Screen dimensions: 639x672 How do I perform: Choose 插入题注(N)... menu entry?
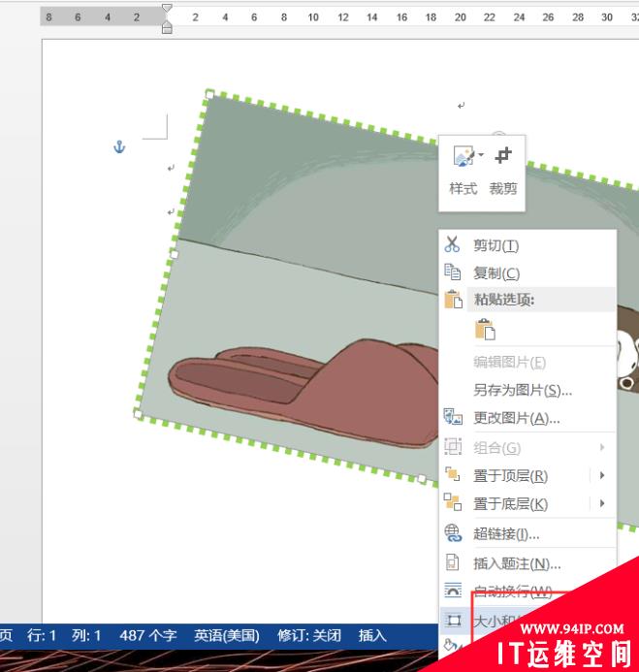[517, 564]
